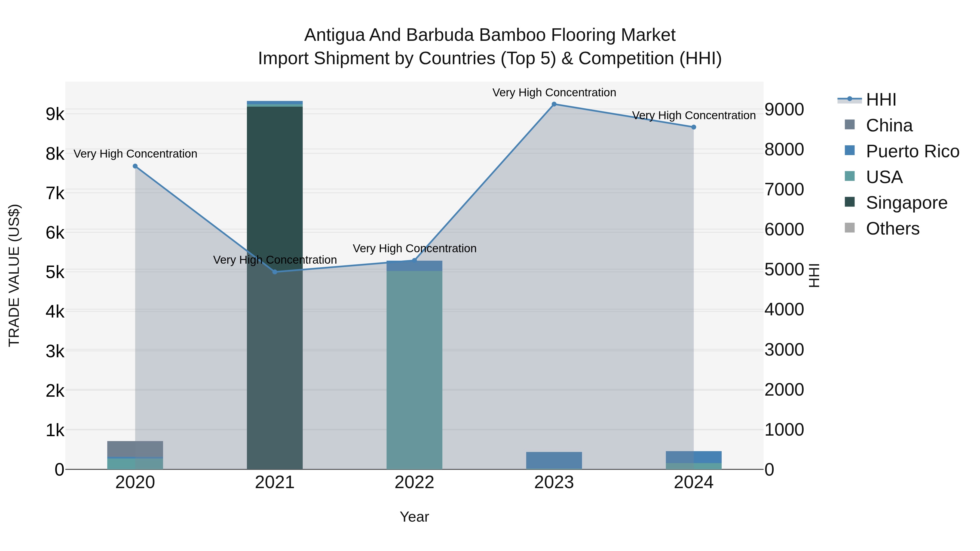Click the 7000 right axis tick label

click(785, 189)
